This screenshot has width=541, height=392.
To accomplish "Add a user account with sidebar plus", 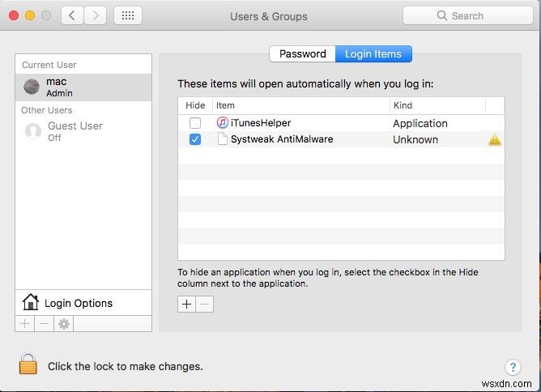I will click(24, 324).
